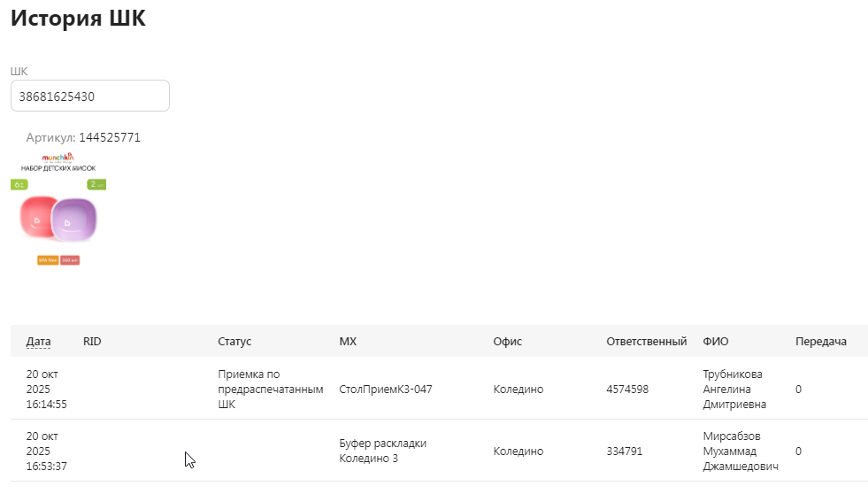Click the ШК barcode input field

click(89, 96)
